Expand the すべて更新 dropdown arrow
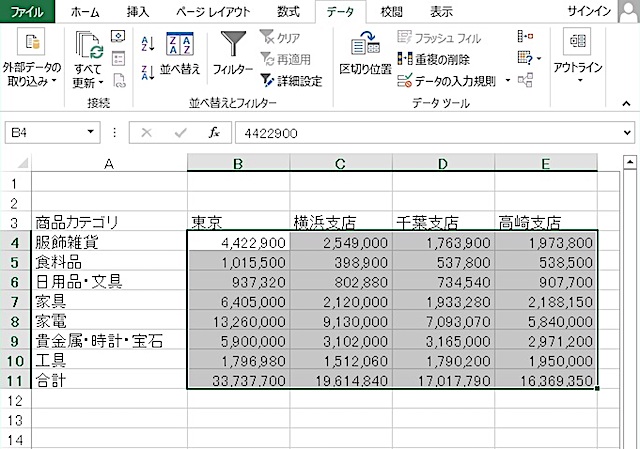This screenshot has height=449, width=640. [101, 82]
